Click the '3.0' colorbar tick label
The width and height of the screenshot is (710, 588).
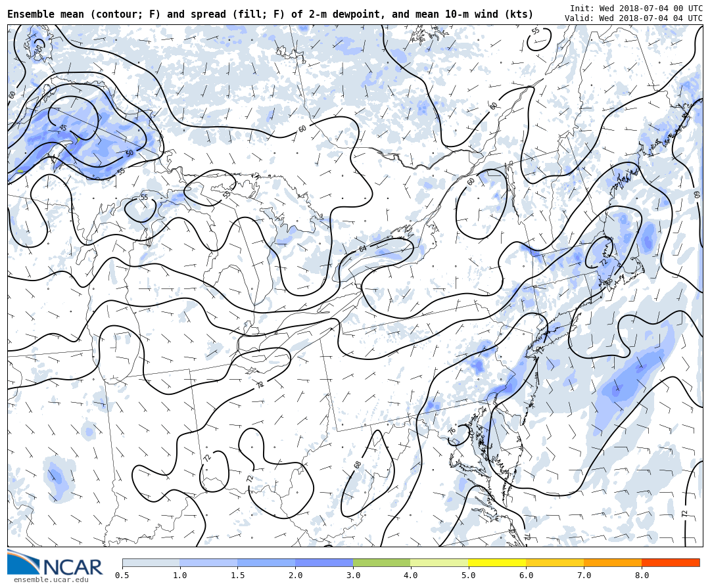point(353,576)
